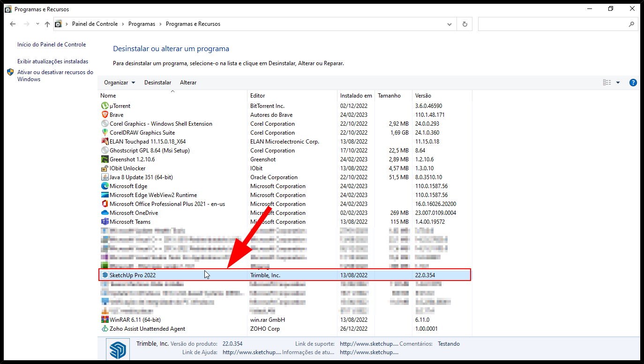Screen dimensions: 644x364
Task: Click the Microsoft Office Professional Plus icon
Action: 105,204
